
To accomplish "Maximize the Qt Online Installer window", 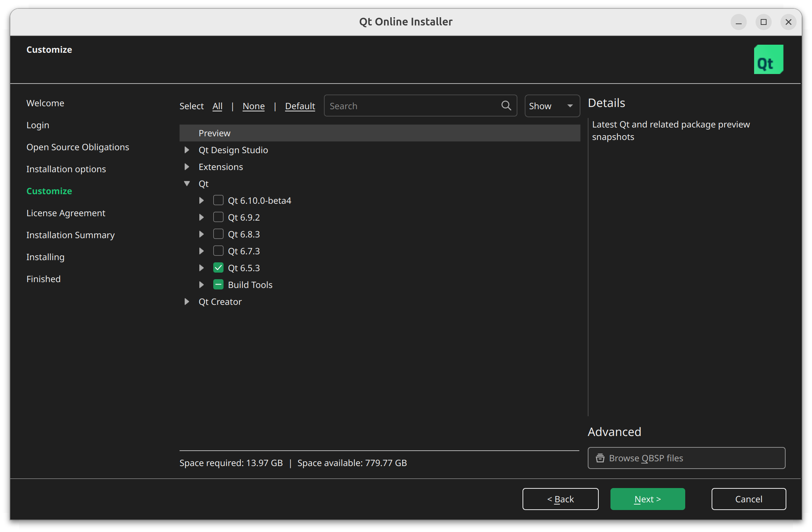I will (764, 22).
